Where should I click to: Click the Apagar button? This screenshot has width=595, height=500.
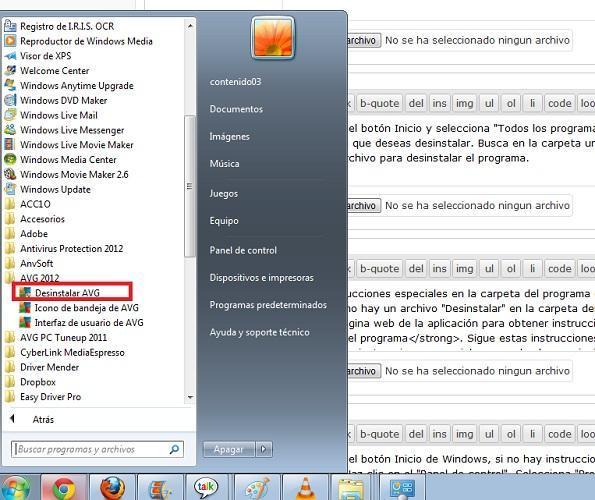[229, 449]
